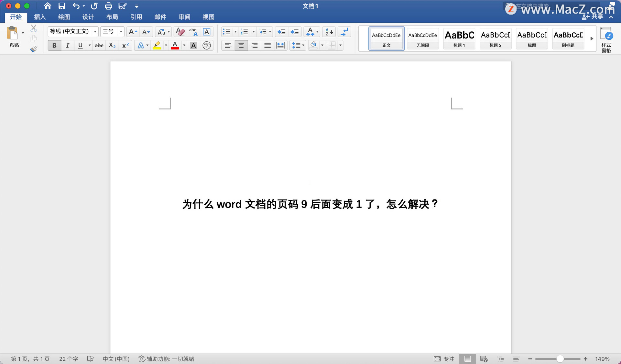Screen dimensions: 621x364
Task: Redo the last action
Action: 94,6
